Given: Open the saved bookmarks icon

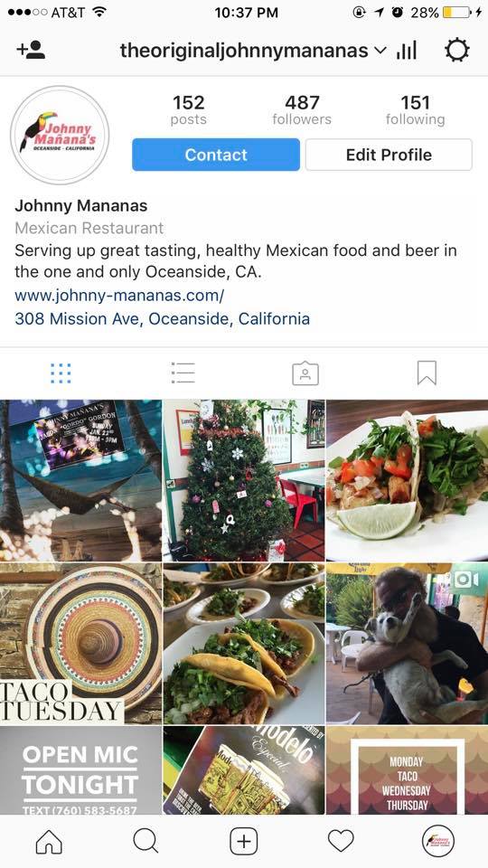Looking at the screenshot, I should coord(427,373).
